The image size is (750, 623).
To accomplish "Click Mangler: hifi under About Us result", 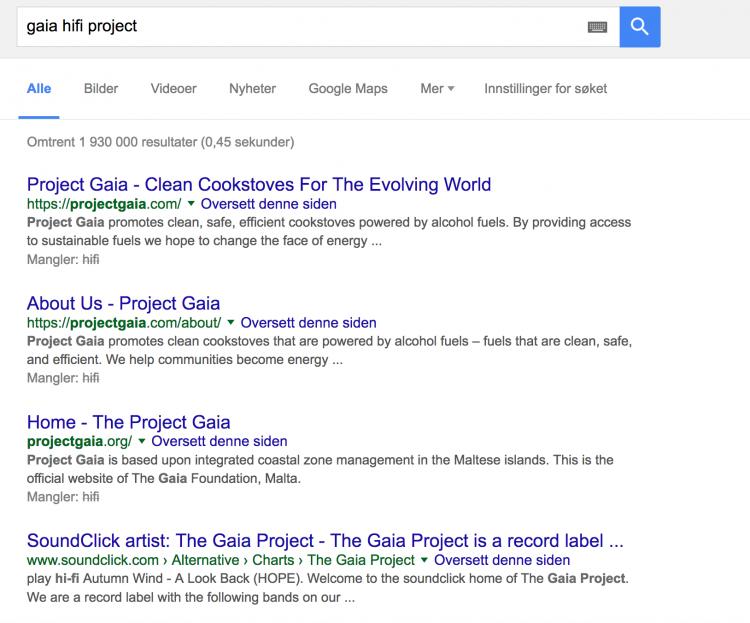I will point(63,378).
